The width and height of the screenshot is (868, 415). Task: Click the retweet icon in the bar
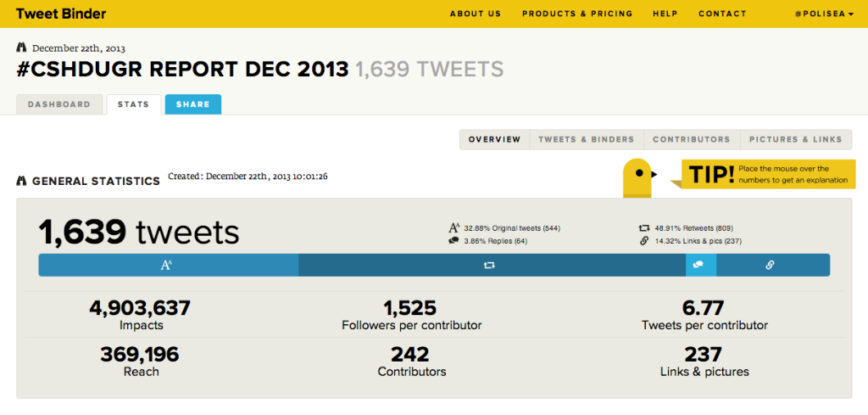click(489, 266)
